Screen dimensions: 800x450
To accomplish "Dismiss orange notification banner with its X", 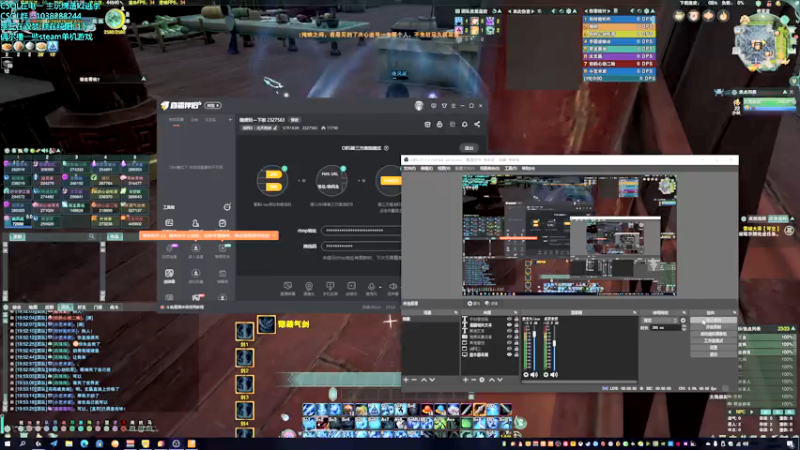I will 274,235.
